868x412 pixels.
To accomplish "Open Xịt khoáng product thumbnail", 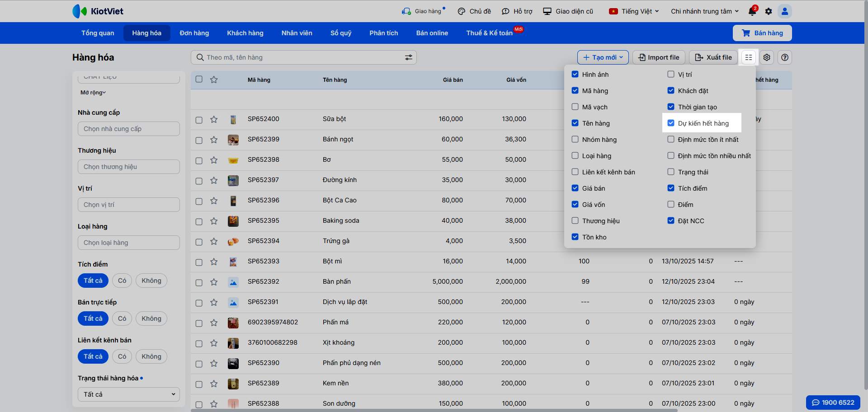I will tap(233, 343).
